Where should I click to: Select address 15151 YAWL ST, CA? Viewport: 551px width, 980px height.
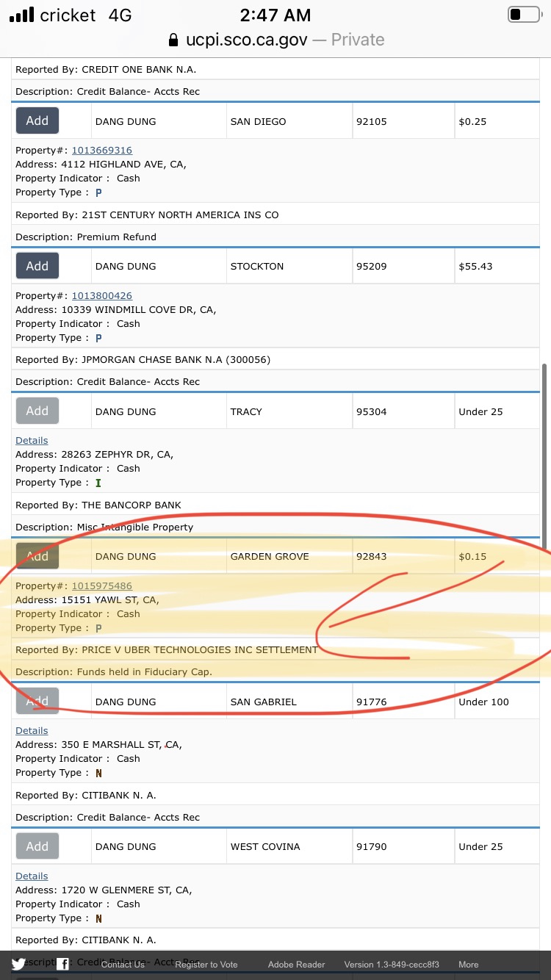(110, 600)
